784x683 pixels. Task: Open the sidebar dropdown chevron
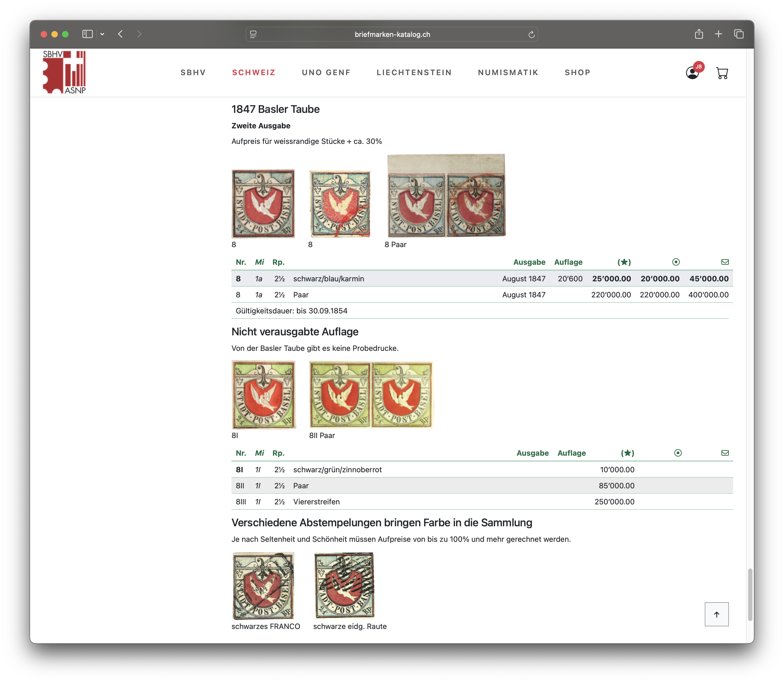click(102, 34)
